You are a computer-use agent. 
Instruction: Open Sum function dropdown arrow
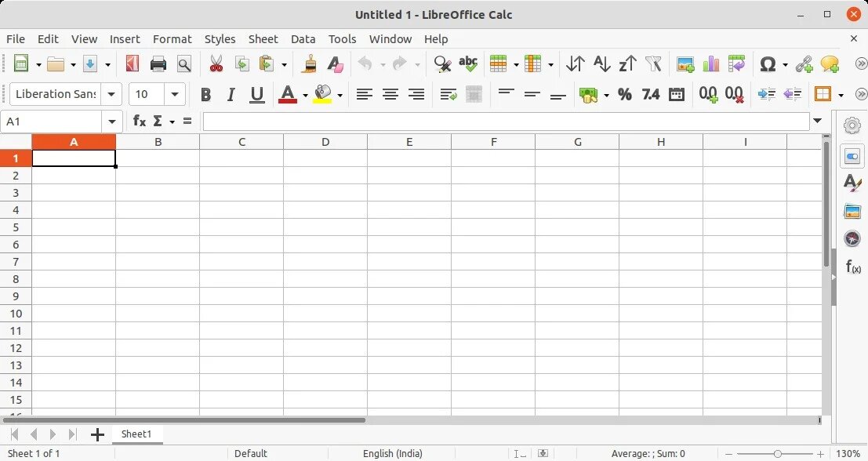tap(173, 122)
